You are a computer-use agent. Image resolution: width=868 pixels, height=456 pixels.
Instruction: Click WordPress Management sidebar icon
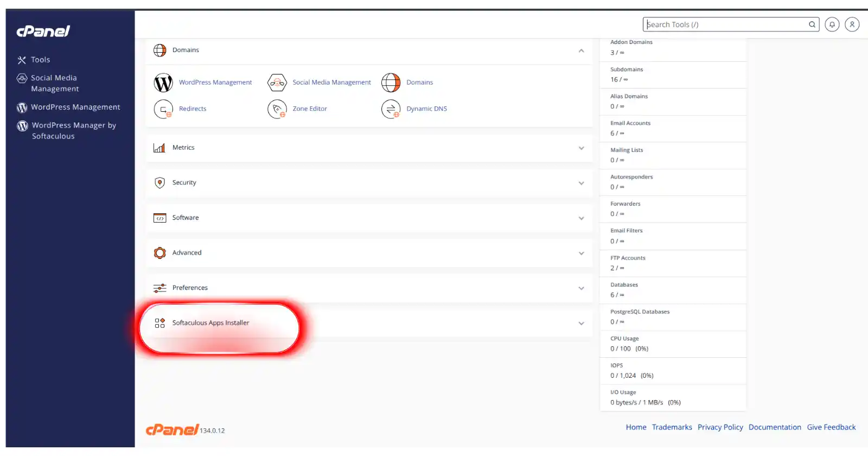22,107
